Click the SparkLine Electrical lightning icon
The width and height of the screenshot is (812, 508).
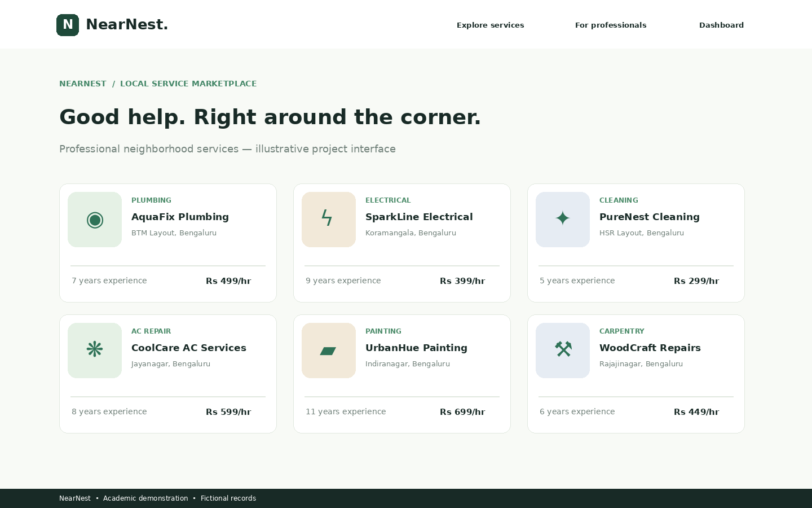329,220
